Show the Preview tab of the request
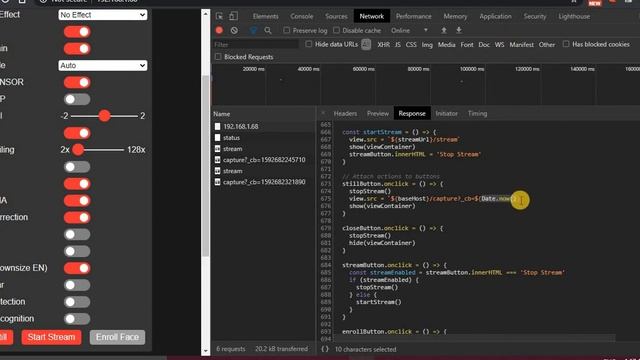 click(x=378, y=113)
